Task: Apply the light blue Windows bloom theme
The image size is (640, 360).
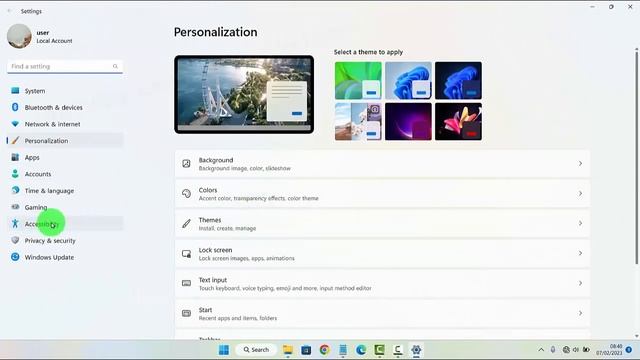Action: click(x=408, y=80)
